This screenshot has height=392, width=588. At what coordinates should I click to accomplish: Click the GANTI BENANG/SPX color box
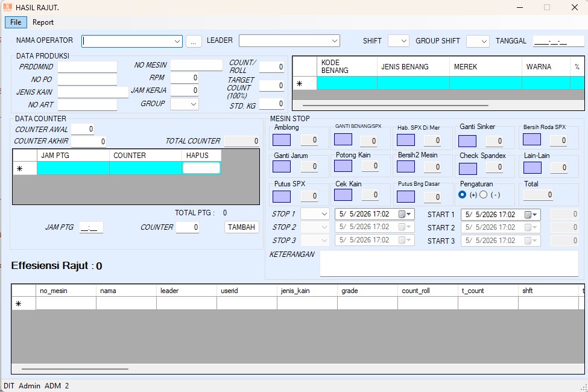(343, 139)
